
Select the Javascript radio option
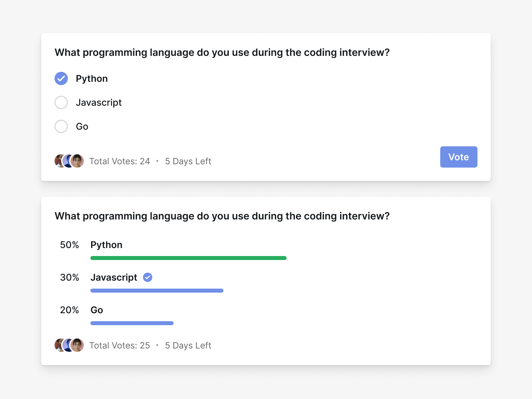pyautogui.click(x=61, y=102)
